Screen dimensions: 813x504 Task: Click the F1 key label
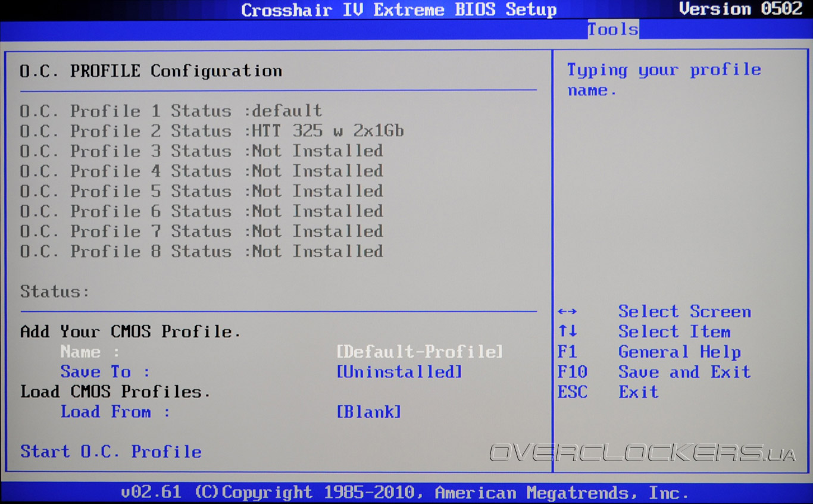(567, 352)
